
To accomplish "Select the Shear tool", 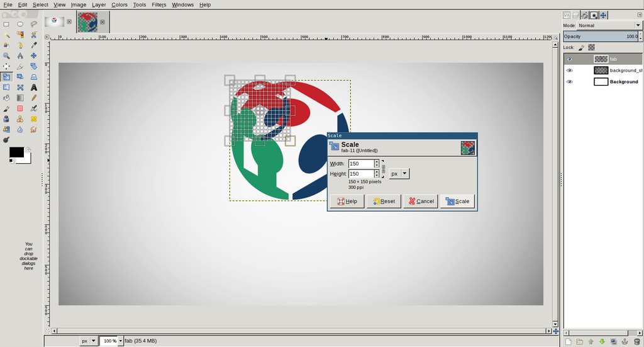I will [19, 77].
